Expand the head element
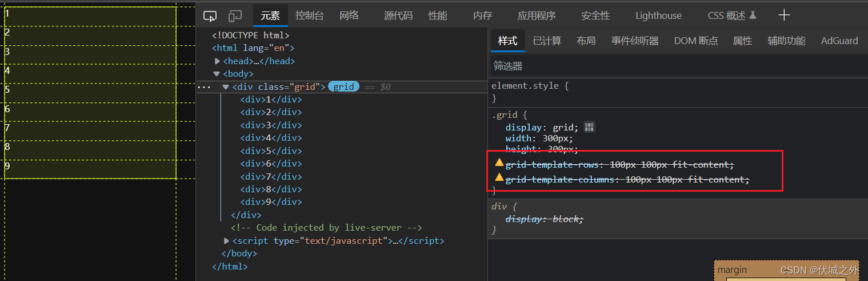The height and width of the screenshot is (281, 868). coord(217,61)
